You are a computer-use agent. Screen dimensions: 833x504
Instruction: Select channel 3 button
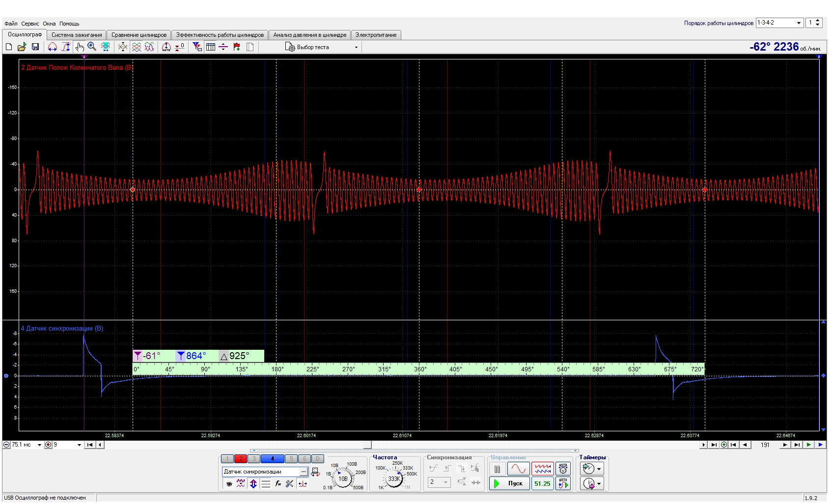pyautogui.click(x=254, y=459)
